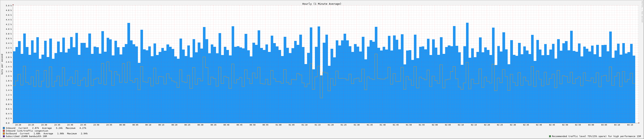Click the 'bits per second' axis label
This screenshot has height=139, width=644.
coord(2,64)
